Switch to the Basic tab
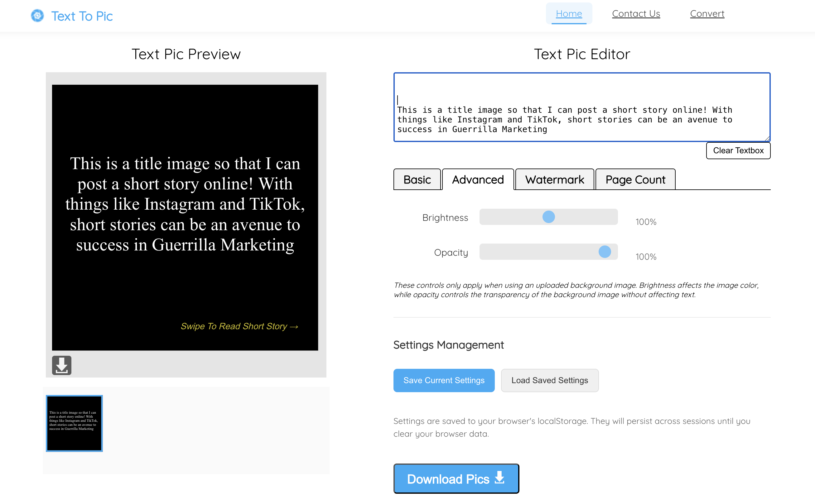 click(x=417, y=179)
